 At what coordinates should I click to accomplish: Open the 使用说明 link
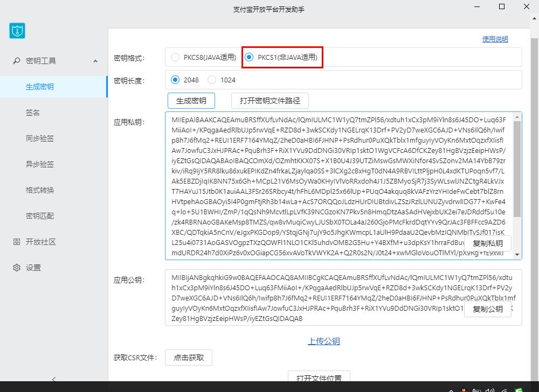(x=495, y=39)
